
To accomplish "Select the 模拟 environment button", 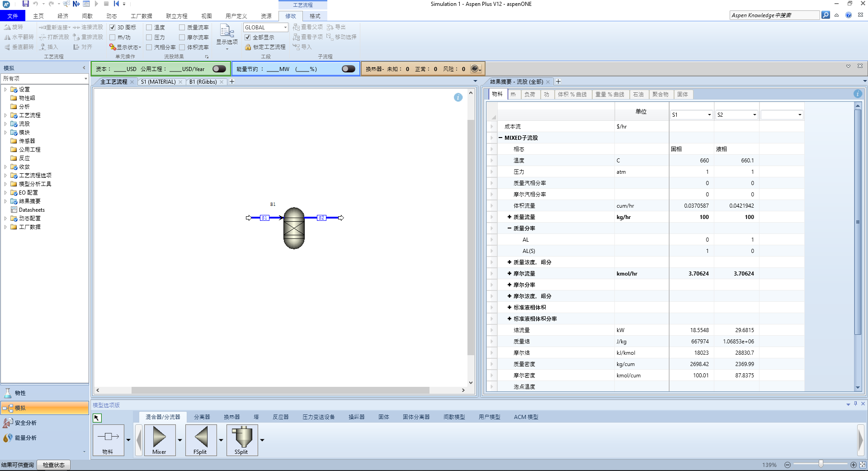I will [x=45, y=408].
